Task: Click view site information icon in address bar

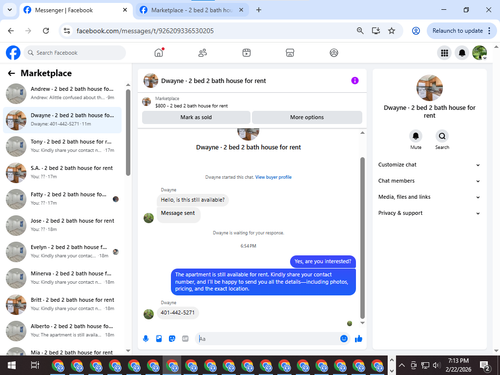Action: pyautogui.click(x=67, y=31)
